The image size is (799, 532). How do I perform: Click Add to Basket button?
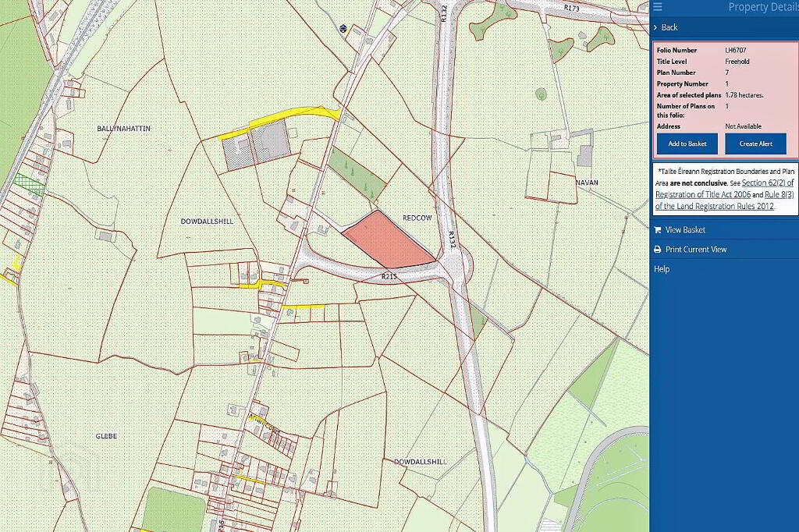pyautogui.click(x=687, y=144)
